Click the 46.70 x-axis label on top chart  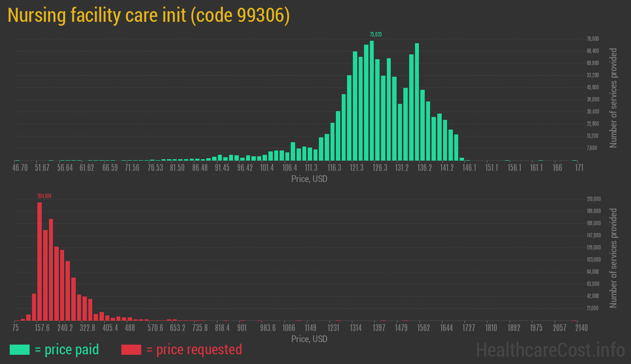[20, 168]
